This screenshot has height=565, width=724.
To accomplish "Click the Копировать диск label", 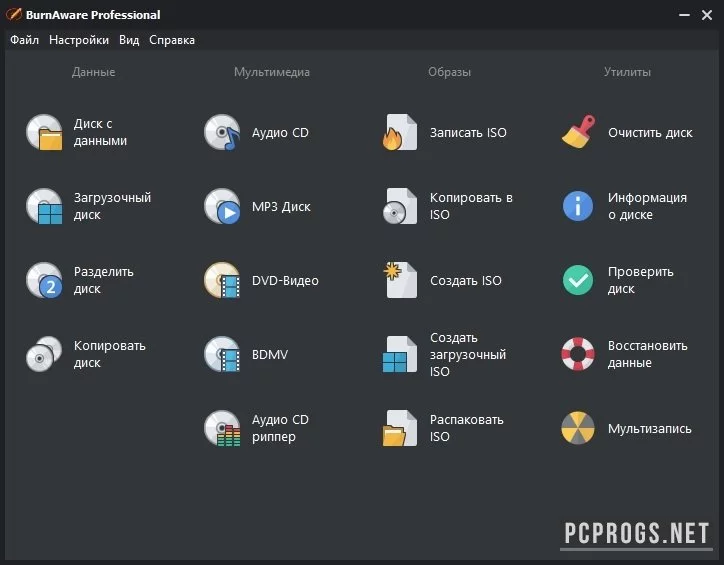I will (109, 354).
